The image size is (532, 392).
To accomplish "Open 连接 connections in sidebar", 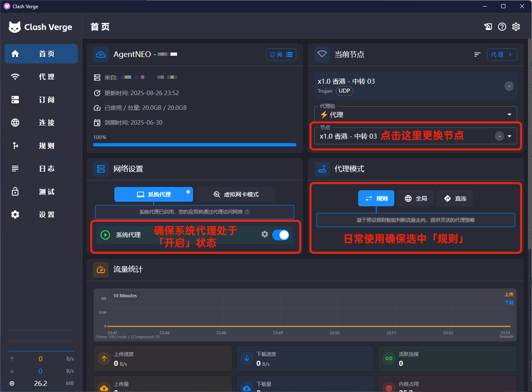I will pyautogui.click(x=41, y=123).
